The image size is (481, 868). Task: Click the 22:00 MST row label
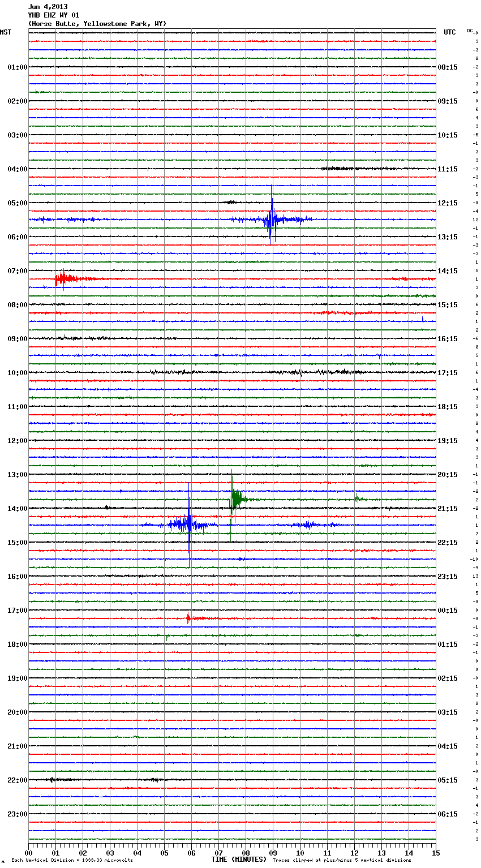pos(18,780)
